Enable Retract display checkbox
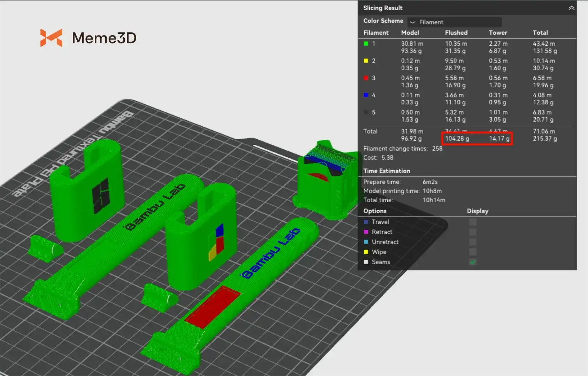 coord(473,232)
